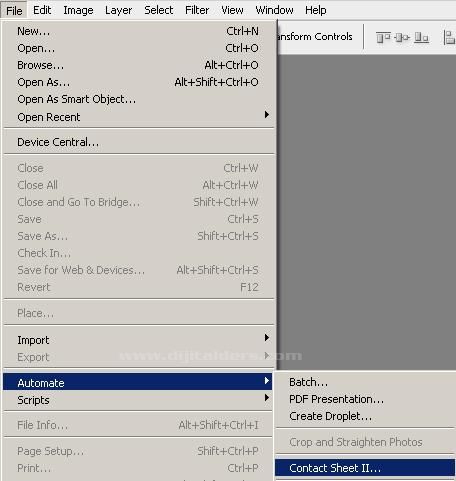The image size is (456, 481).
Task: Open the Window menu
Action: [x=274, y=10]
